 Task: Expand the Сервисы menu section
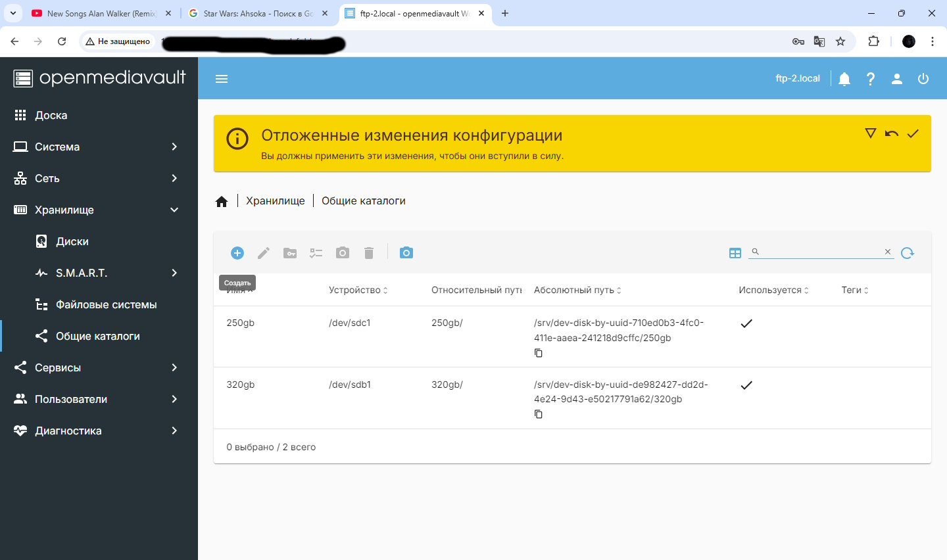(x=99, y=367)
